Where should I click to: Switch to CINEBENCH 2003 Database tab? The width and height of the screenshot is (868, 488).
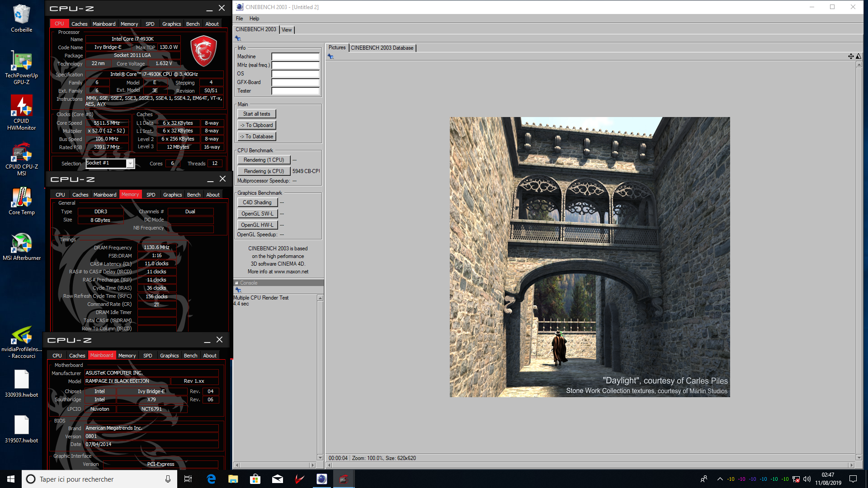click(x=382, y=48)
